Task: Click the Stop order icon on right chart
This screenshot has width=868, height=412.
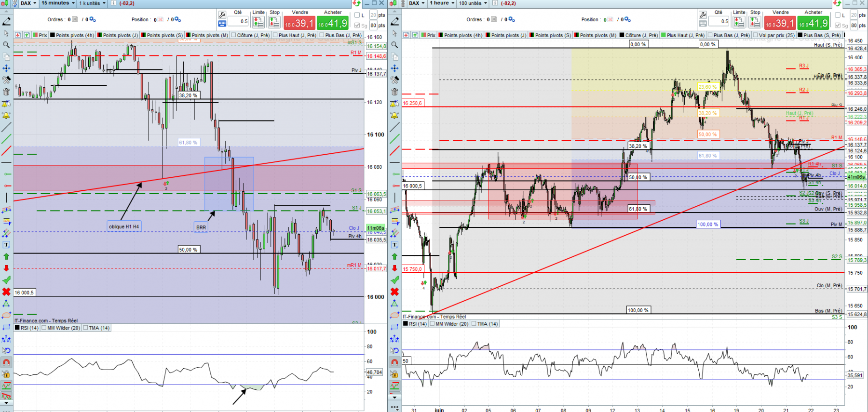Action: pos(755,22)
